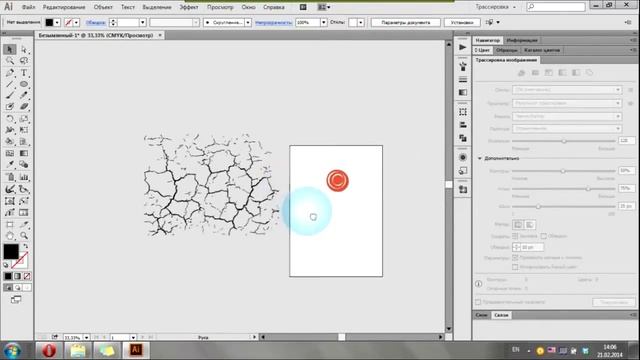
Task: Click the Параметры документа button
Action: point(406,22)
